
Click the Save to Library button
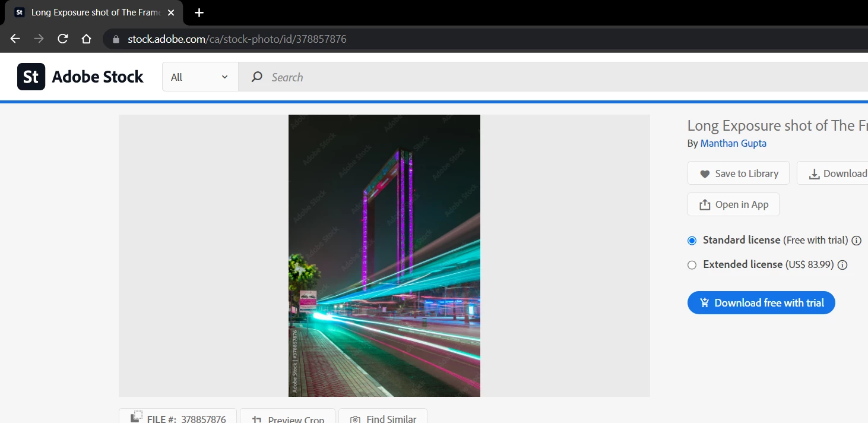739,173
